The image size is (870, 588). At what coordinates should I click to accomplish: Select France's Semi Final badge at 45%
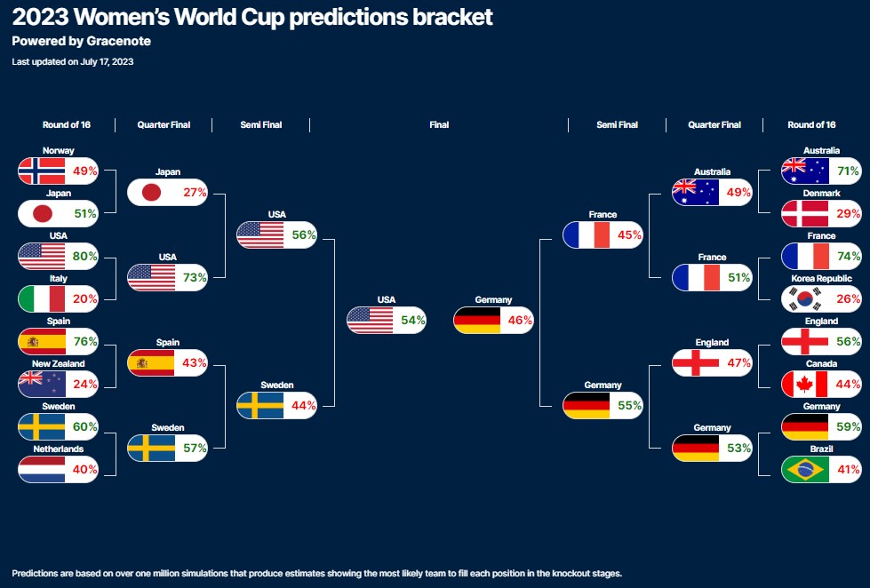tap(603, 235)
